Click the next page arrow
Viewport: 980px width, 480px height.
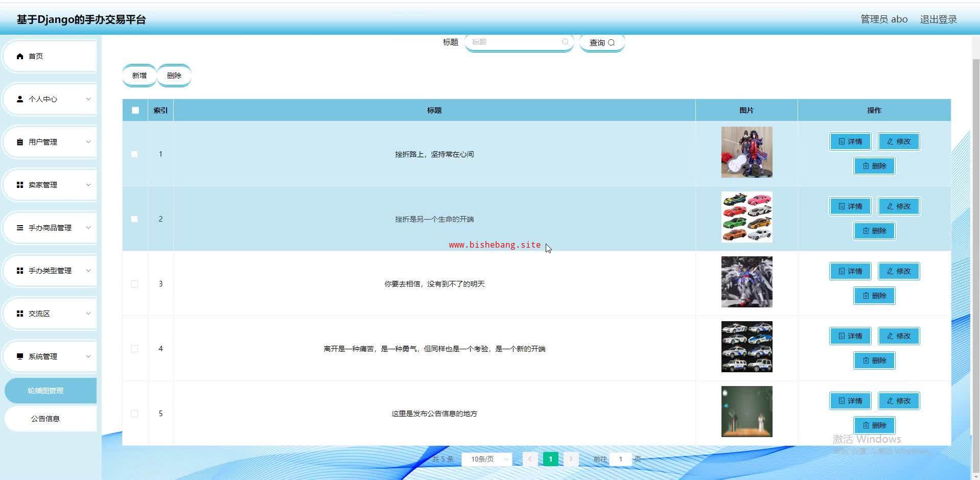pyautogui.click(x=571, y=459)
